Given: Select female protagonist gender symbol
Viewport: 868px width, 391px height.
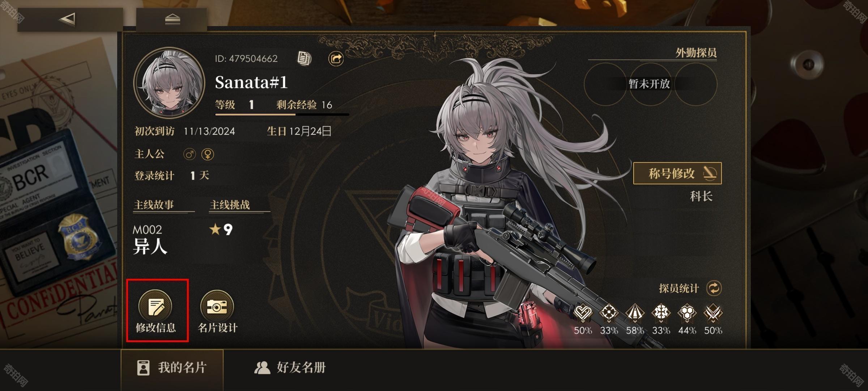Looking at the screenshot, I should [x=208, y=155].
